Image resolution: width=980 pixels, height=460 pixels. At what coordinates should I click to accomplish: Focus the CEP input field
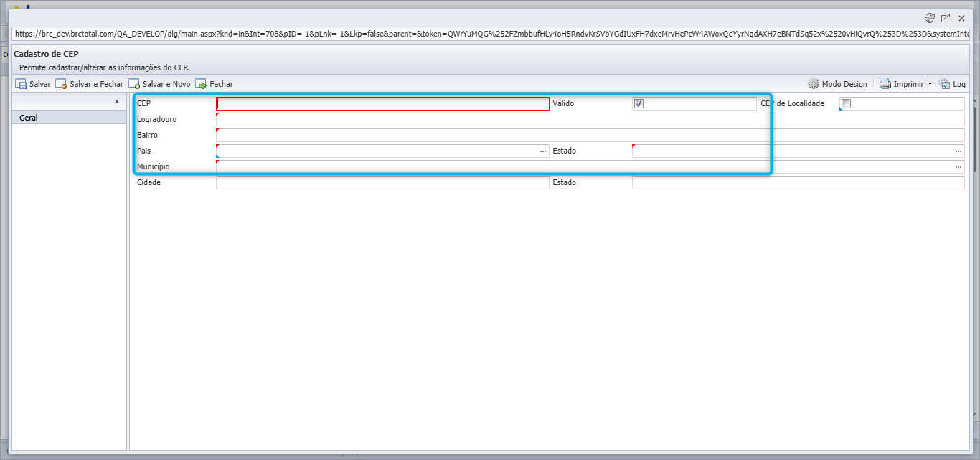(382, 103)
